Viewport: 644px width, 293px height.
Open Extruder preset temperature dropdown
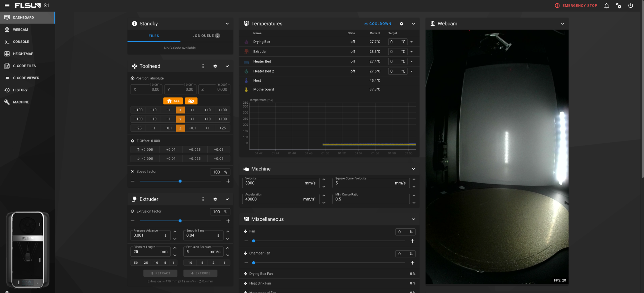(411, 52)
